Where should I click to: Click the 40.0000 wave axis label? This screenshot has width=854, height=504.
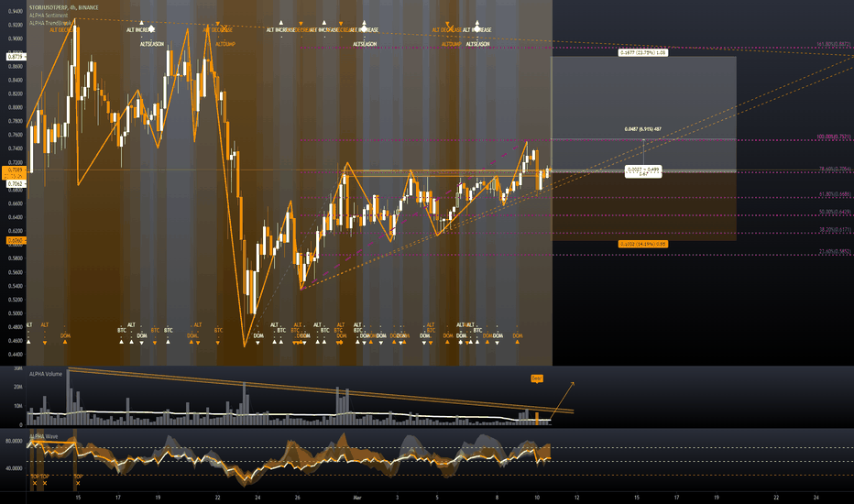[14, 468]
